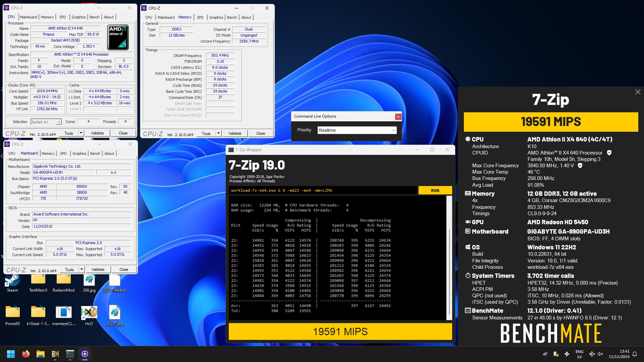Click the memory chip tray icon
The height and width of the screenshot is (362, 644).
pos(545,354)
